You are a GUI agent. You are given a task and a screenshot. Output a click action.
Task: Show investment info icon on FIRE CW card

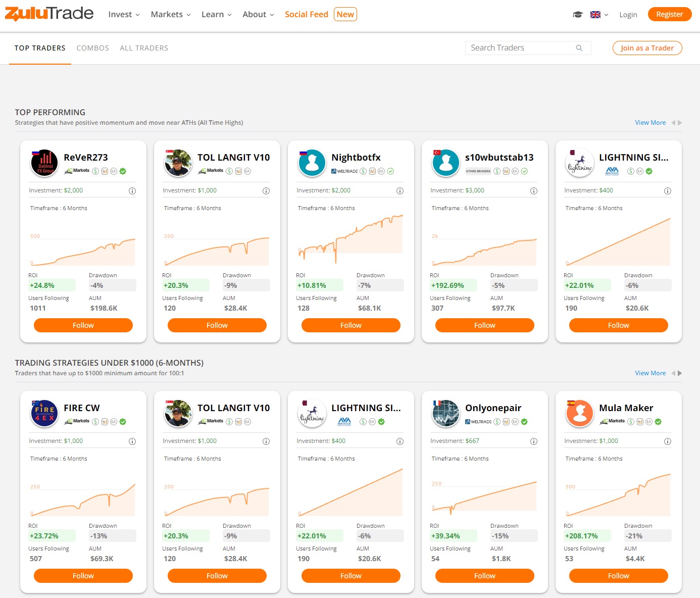pyautogui.click(x=132, y=441)
